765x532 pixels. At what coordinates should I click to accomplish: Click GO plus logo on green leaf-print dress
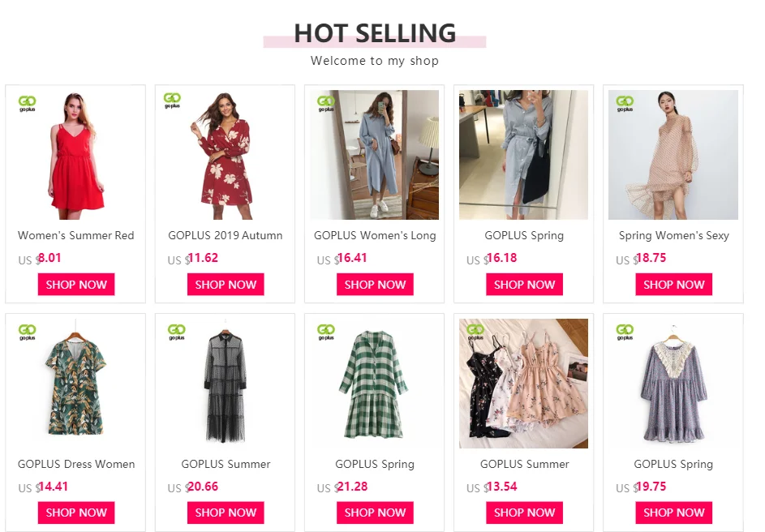pos(28,332)
